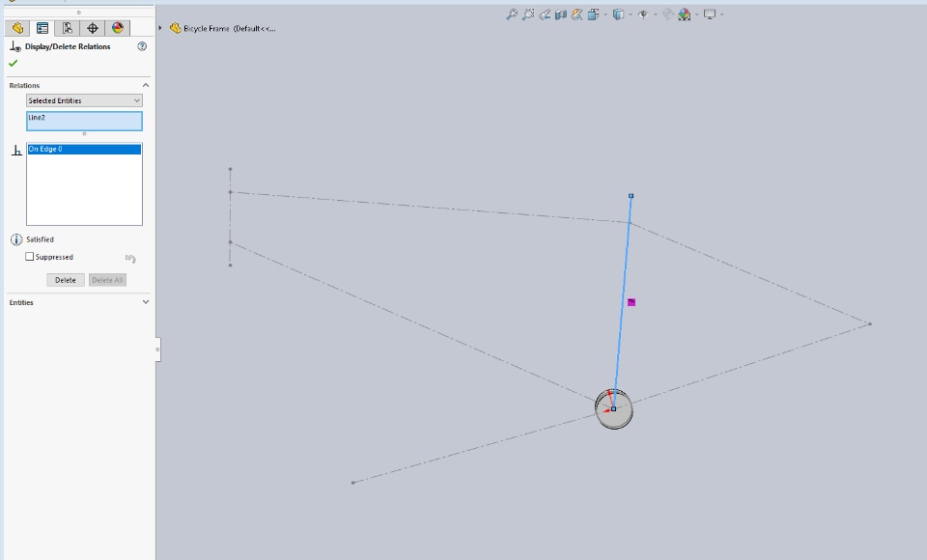Open the ConfigurationManager tab
The height and width of the screenshot is (560, 927).
[x=68, y=28]
